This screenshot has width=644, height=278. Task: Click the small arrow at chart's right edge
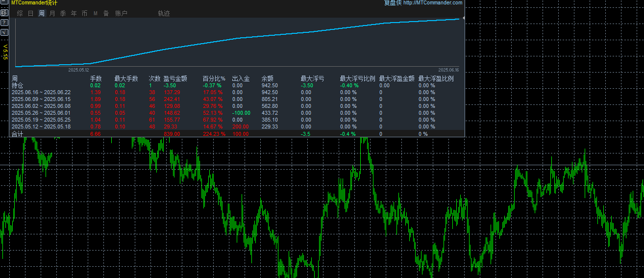[463, 18]
